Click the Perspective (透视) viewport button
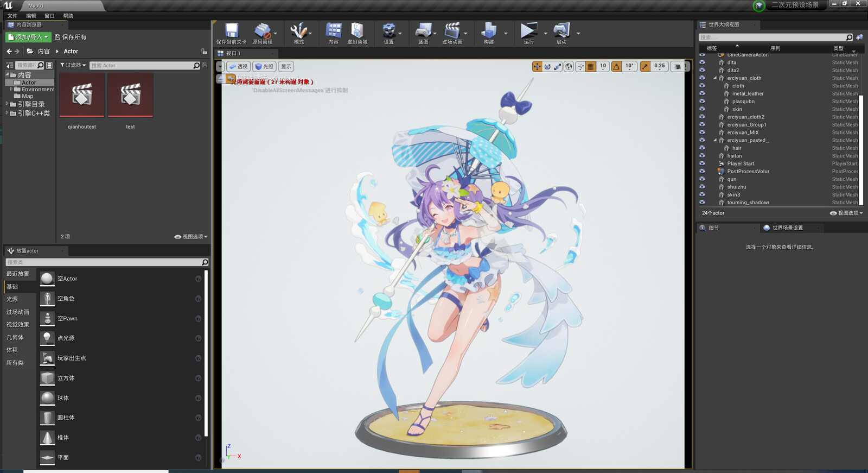 click(238, 66)
